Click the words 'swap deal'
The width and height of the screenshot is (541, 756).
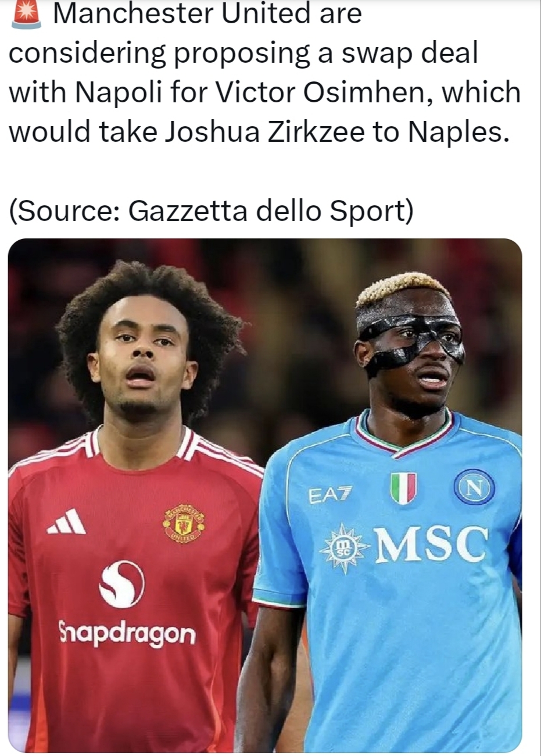[409, 53]
